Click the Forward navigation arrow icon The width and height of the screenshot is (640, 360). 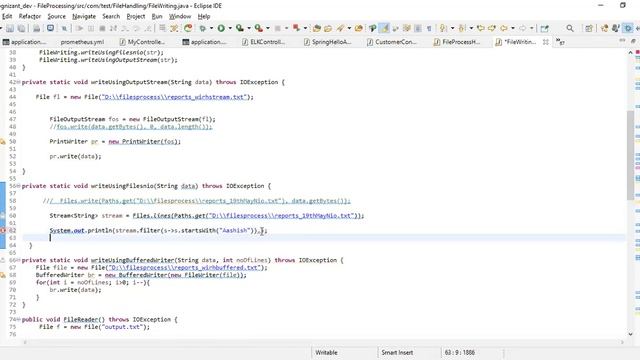522,28
